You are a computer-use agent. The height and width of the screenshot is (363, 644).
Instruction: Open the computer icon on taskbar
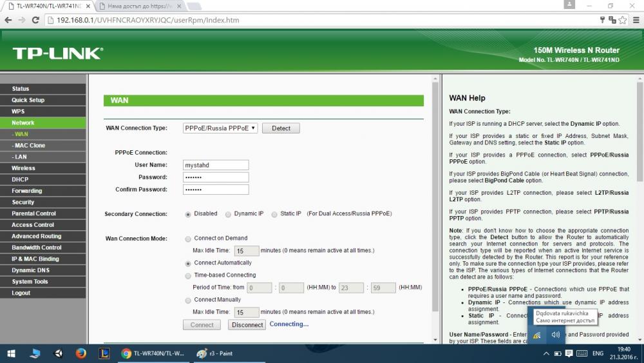click(x=35, y=353)
